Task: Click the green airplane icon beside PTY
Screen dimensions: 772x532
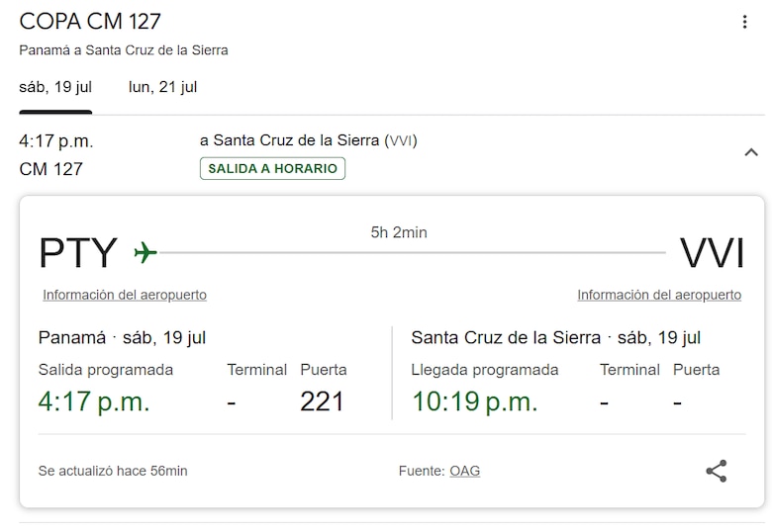Action: (145, 252)
